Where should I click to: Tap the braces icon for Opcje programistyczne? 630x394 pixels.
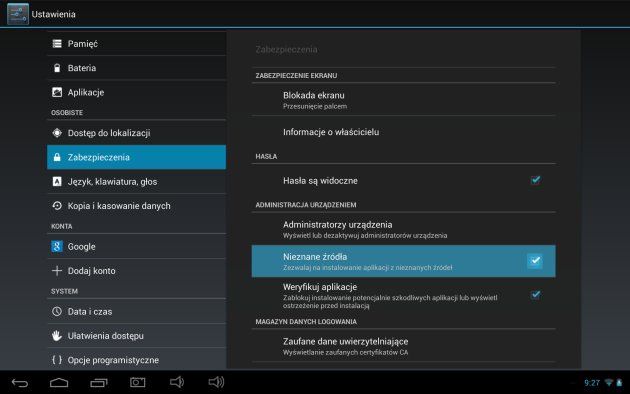point(57,360)
